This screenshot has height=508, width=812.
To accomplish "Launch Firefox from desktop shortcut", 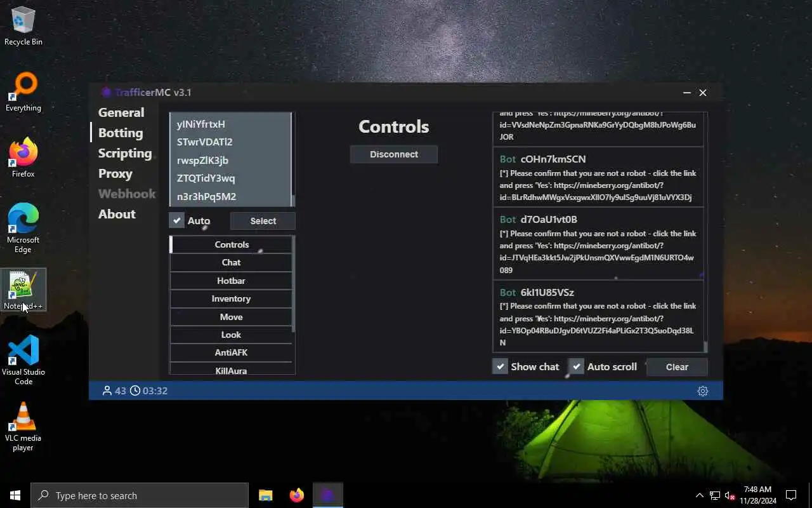I will [x=23, y=158].
